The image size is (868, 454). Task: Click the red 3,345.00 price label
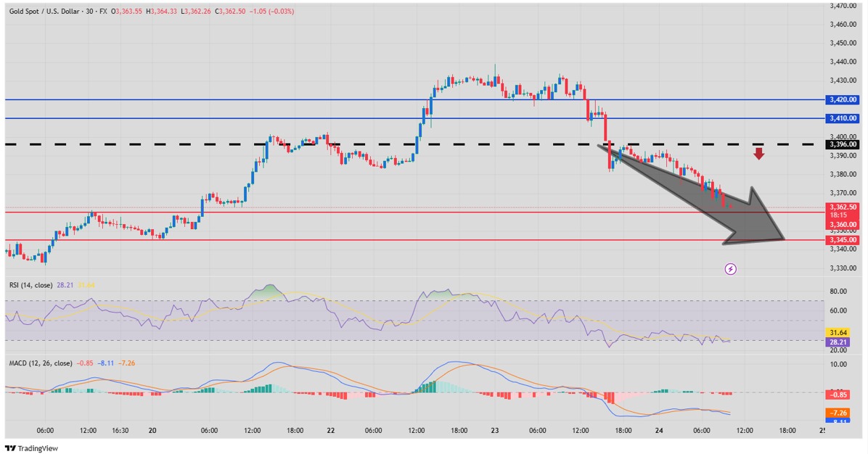(x=843, y=240)
